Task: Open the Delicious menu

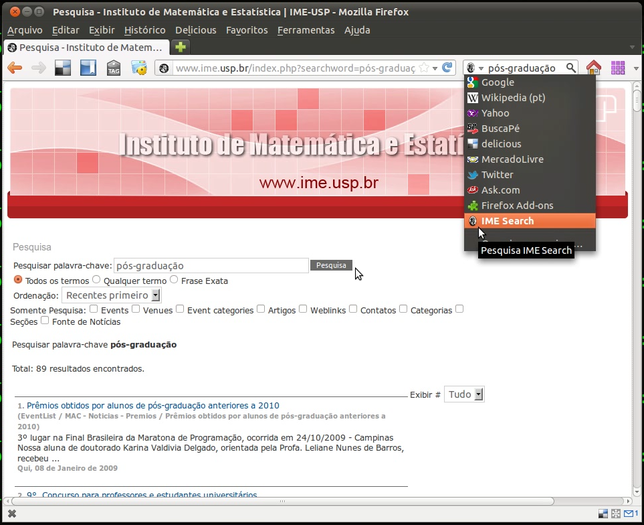Action: [x=196, y=30]
